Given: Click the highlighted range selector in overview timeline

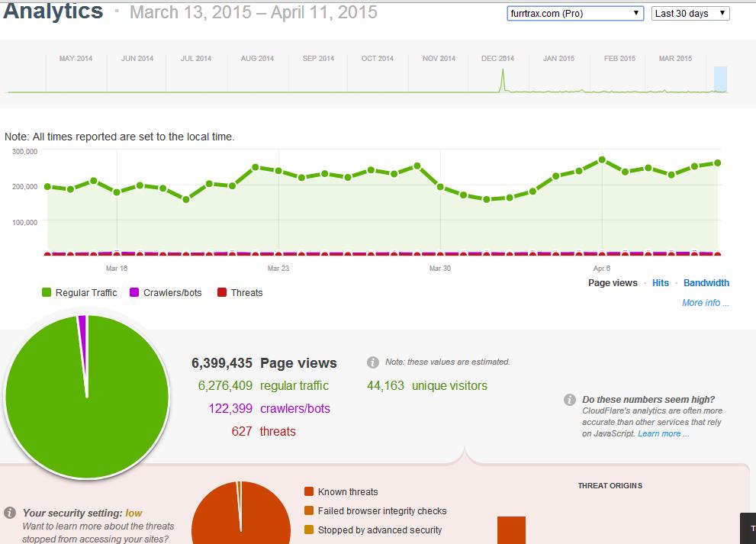Looking at the screenshot, I should click(720, 79).
